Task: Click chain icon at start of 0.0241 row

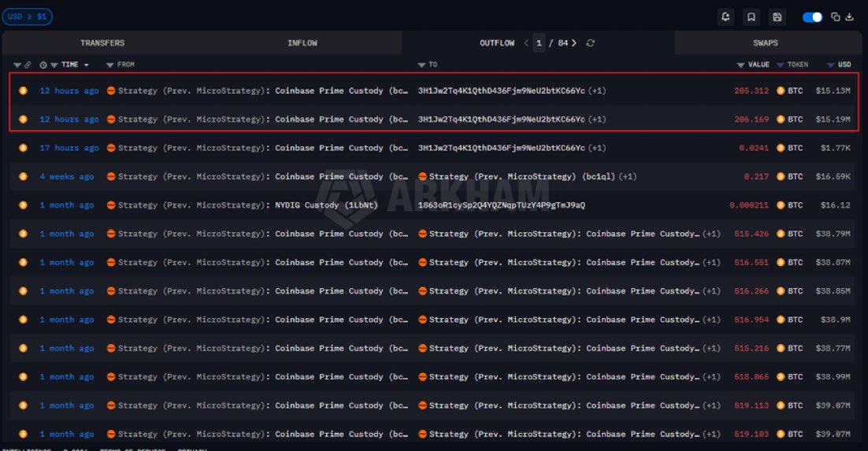Action: (24, 148)
